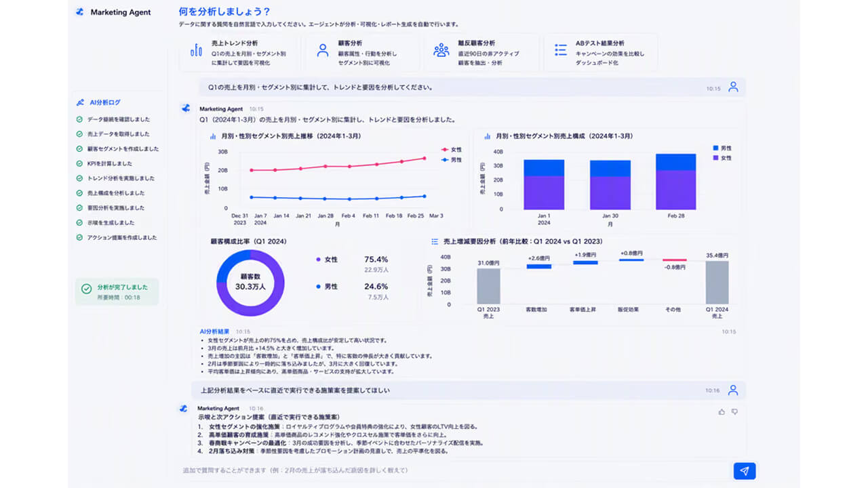The width and height of the screenshot is (868, 488).
Task: Click the chart icon beside 月別・性別セグメント別売上推移 title
Action: [x=213, y=136]
